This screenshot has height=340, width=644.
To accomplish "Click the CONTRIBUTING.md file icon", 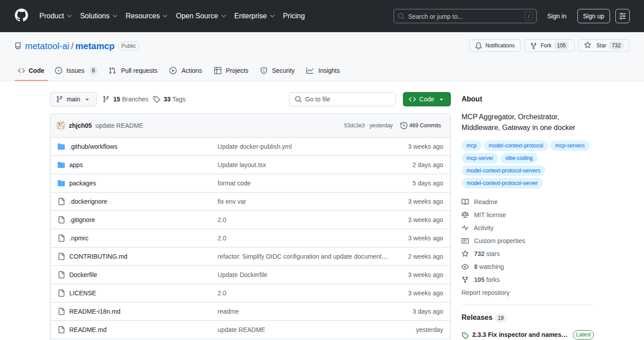I will [x=61, y=256].
